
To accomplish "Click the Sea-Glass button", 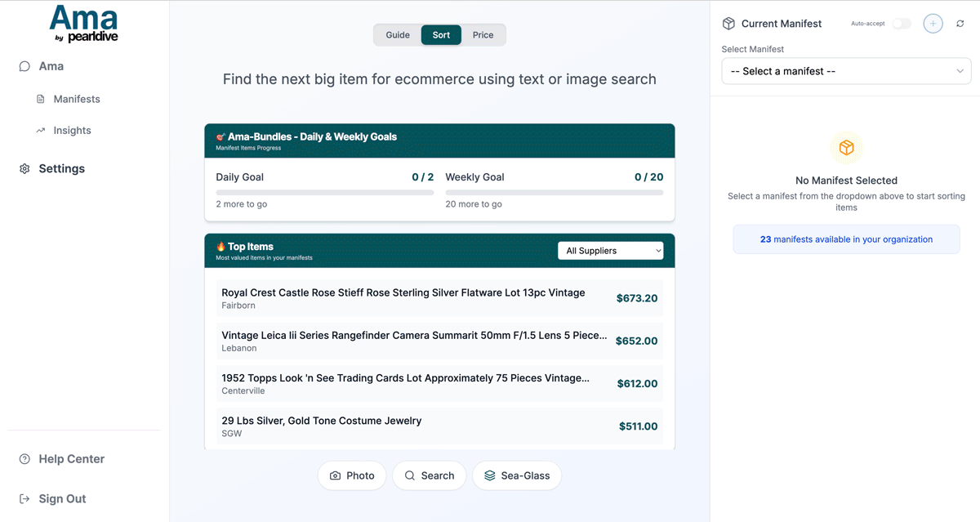I will pyautogui.click(x=517, y=475).
